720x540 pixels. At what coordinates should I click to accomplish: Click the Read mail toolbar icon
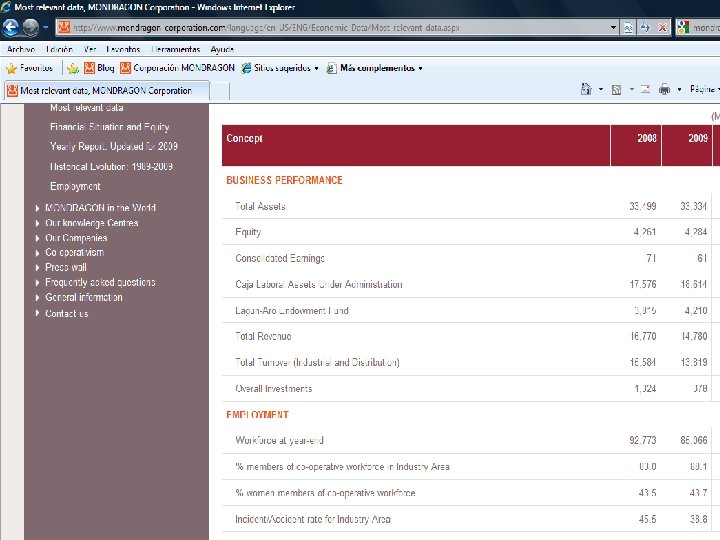point(646,89)
